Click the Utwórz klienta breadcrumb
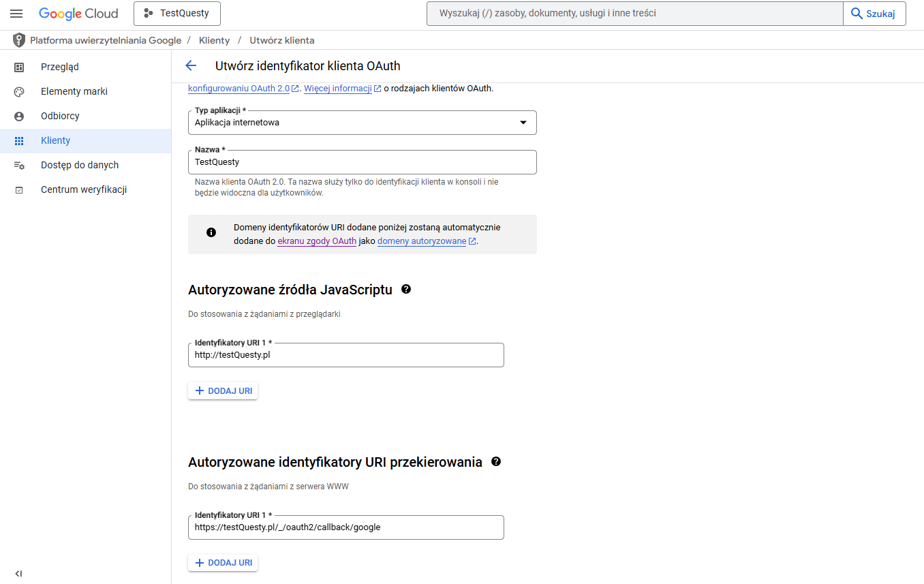Screen dimensions: 924x584 (282, 40)
